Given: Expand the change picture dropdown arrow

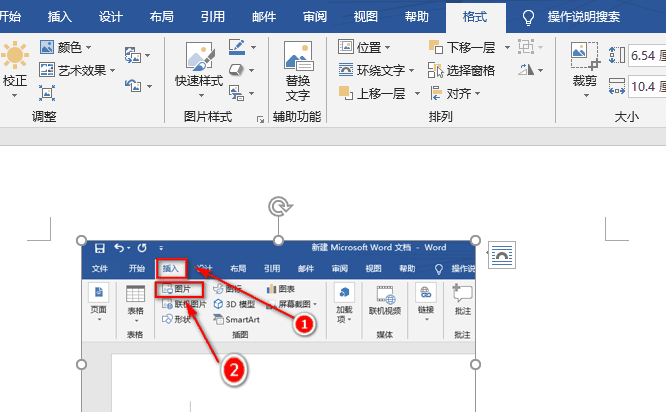Looking at the screenshot, I should point(147,56).
